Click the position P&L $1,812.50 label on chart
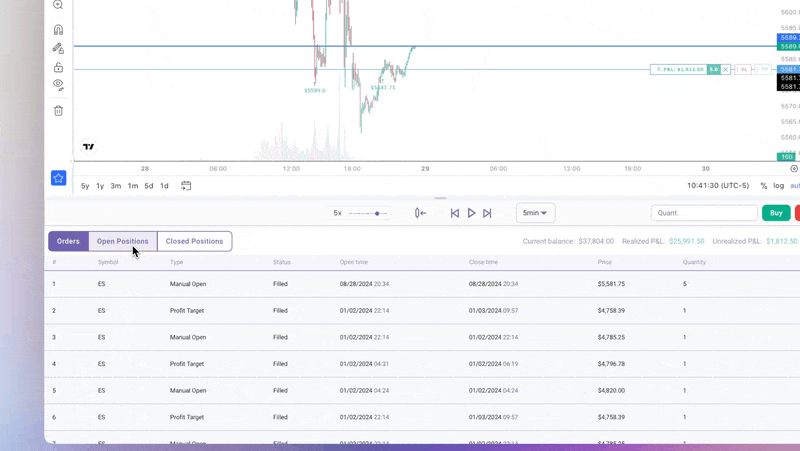The image size is (800, 451). pos(679,69)
